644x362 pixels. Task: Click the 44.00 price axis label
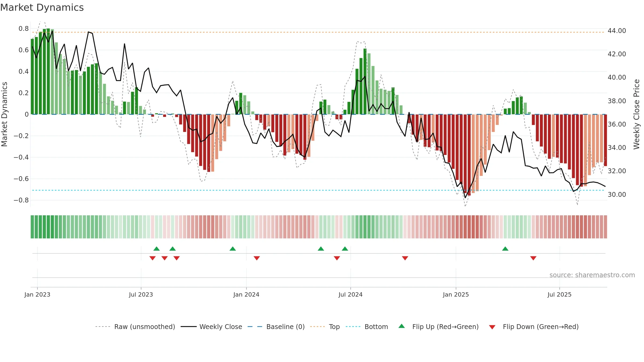click(x=617, y=31)
